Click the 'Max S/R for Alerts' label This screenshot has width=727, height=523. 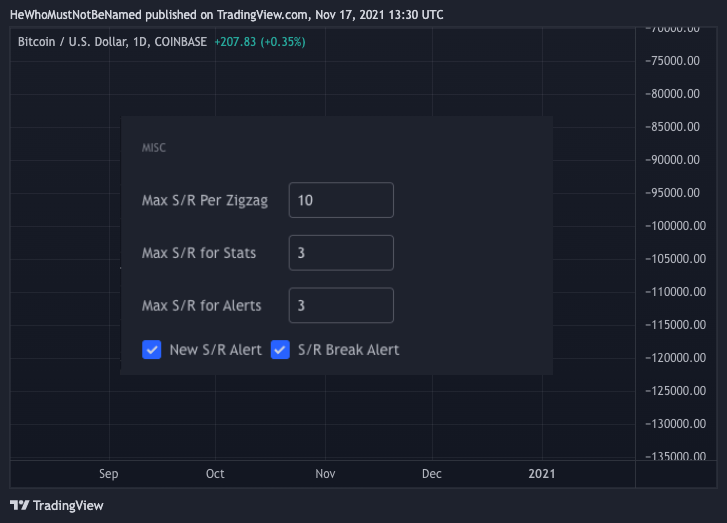(202, 306)
